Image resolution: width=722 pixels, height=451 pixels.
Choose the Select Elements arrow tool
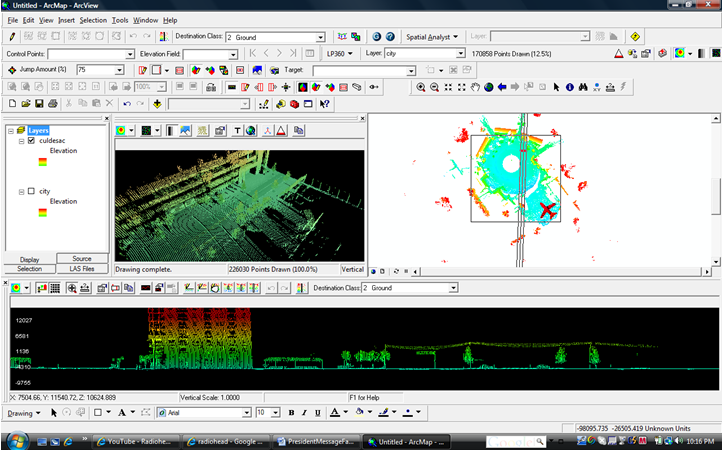(x=556, y=87)
